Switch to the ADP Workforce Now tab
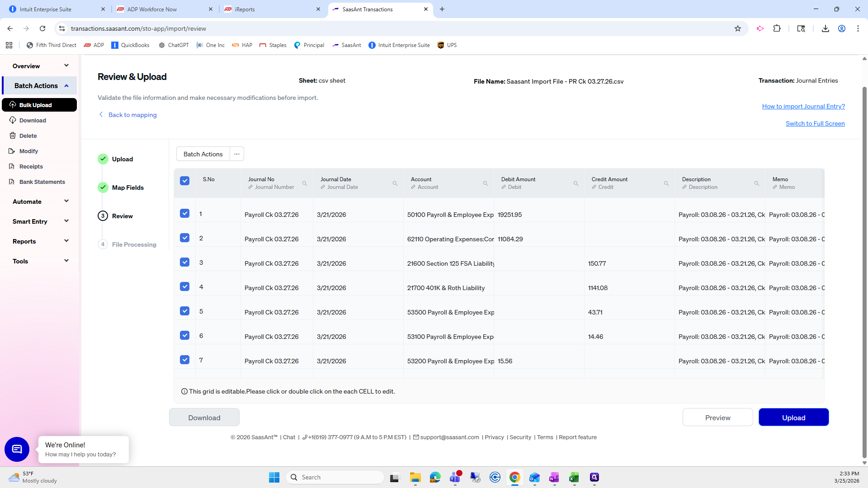Screen dimensions: 868x488 [152, 9]
